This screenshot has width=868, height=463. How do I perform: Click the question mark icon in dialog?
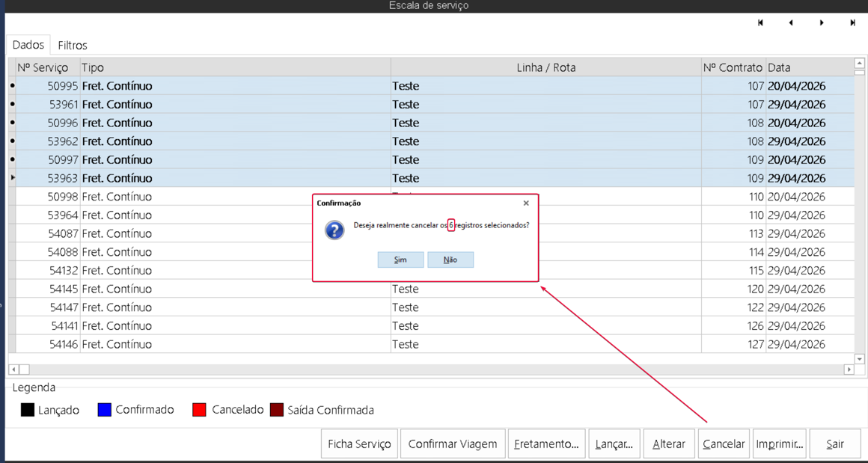[335, 230]
